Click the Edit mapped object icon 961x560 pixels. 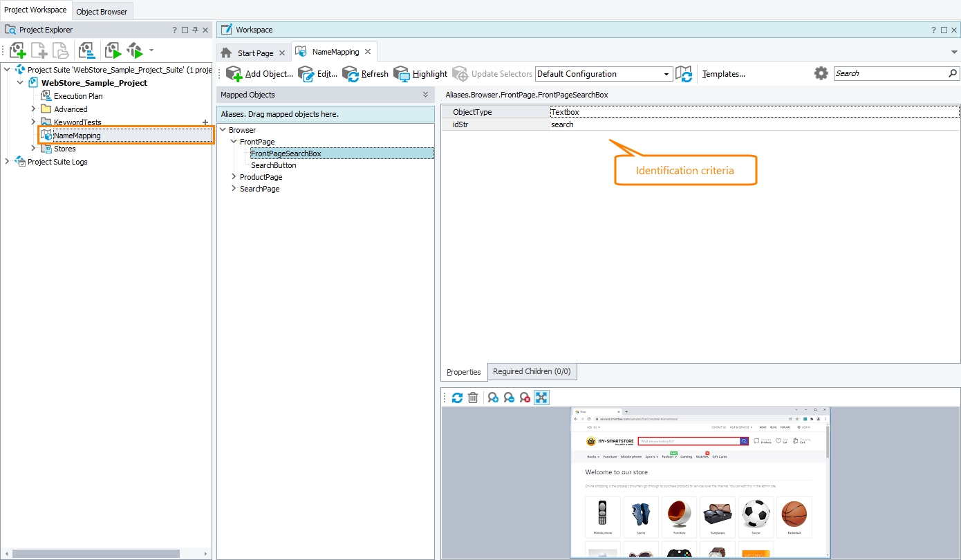coord(306,73)
